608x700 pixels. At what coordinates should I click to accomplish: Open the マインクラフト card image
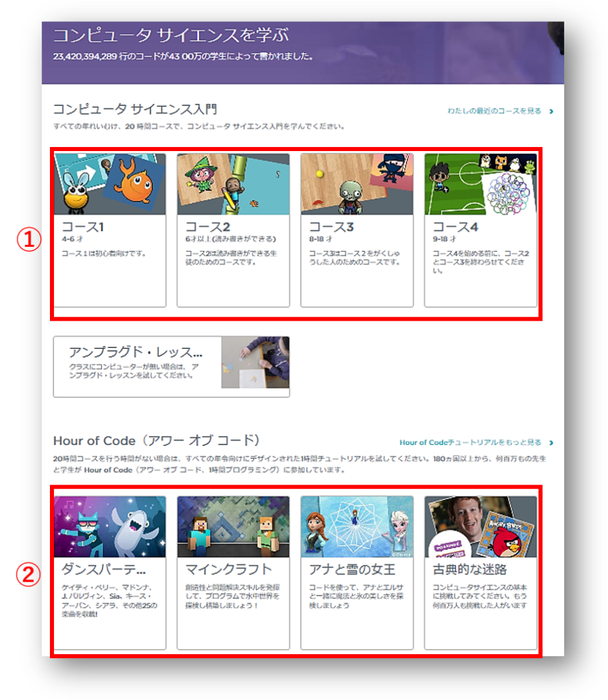click(x=233, y=527)
